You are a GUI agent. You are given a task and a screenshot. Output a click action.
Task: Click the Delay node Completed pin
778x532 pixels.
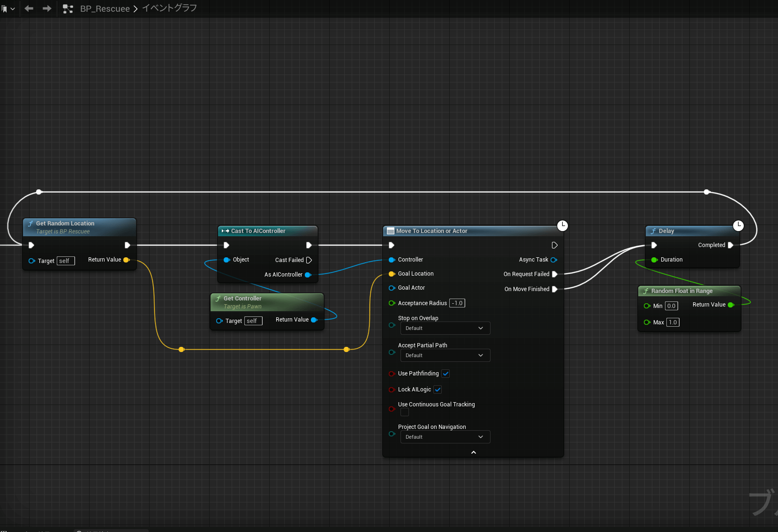point(731,245)
